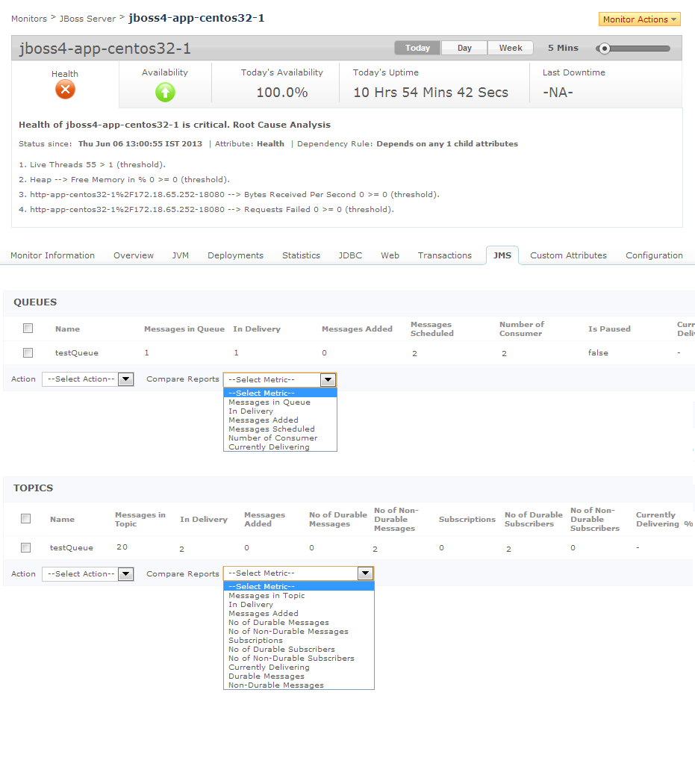Click the false value under Is Paused

coord(598,353)
